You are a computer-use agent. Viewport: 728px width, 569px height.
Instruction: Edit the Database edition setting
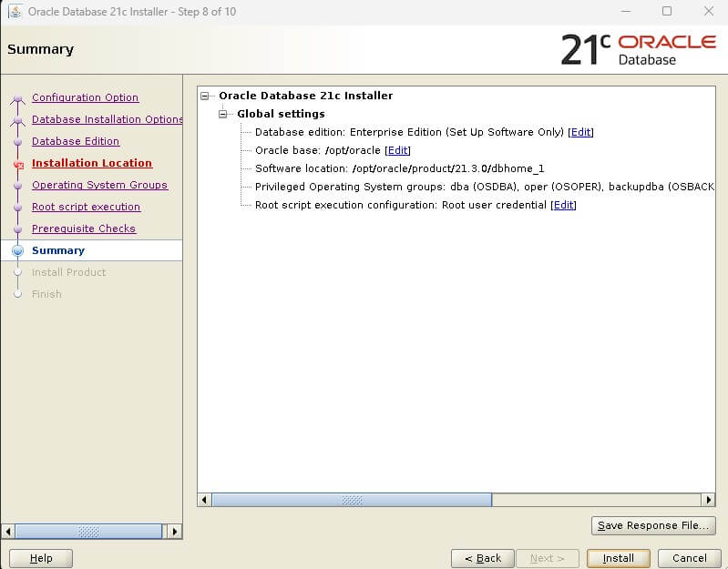pos(580,132)
